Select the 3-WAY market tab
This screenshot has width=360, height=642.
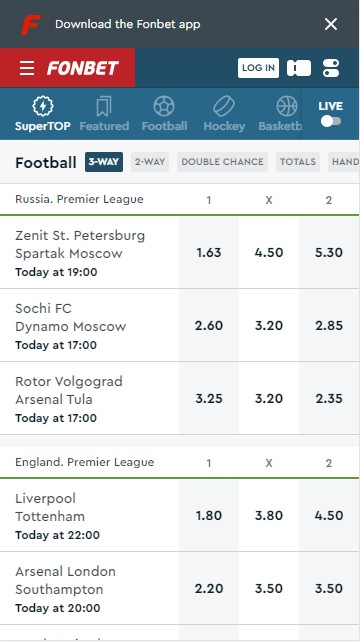104,162
